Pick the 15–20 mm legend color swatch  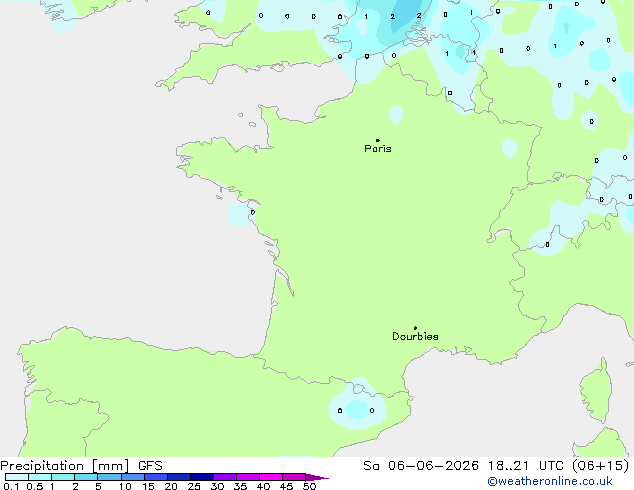coord(156,477)
